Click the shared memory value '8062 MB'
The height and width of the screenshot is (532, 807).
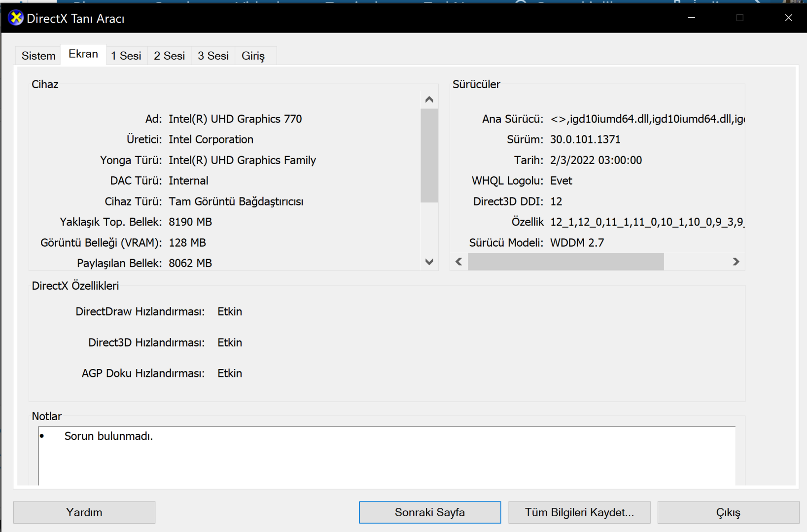190,263
